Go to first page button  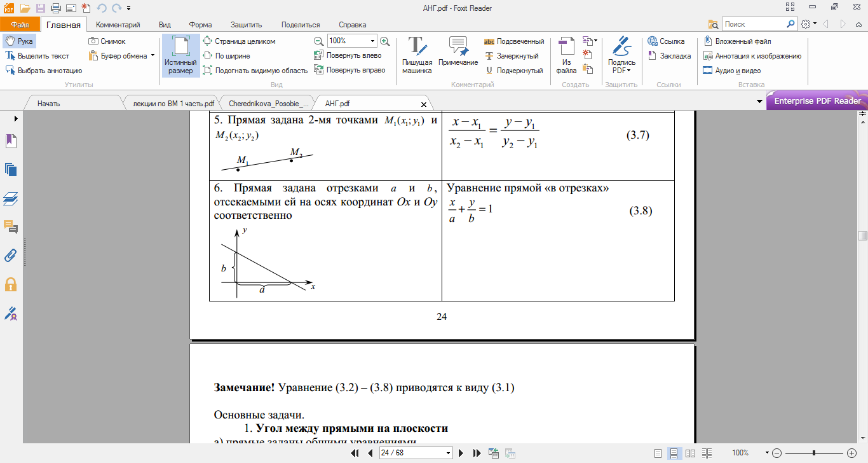point(356,453)
